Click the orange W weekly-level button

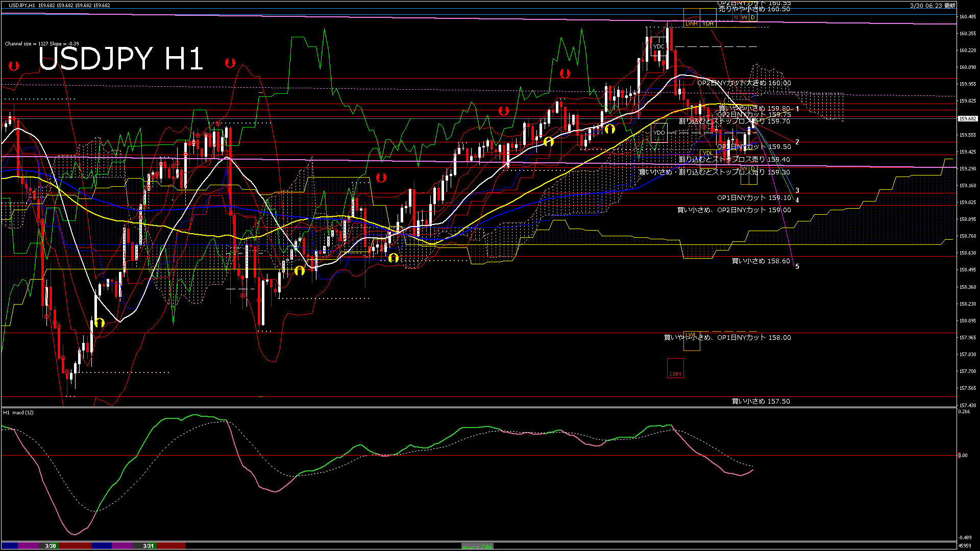pyautogui.click(x=744, y=17)
